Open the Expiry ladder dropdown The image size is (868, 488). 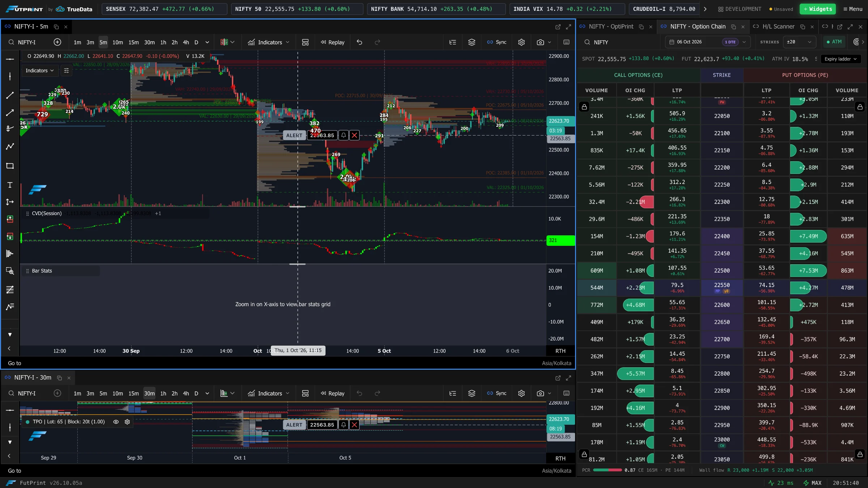coord(841,59)
